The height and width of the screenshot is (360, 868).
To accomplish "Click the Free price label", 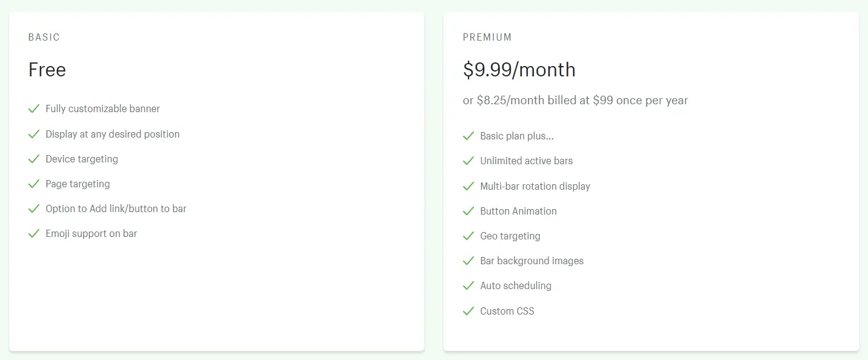I will click(47, 70).
